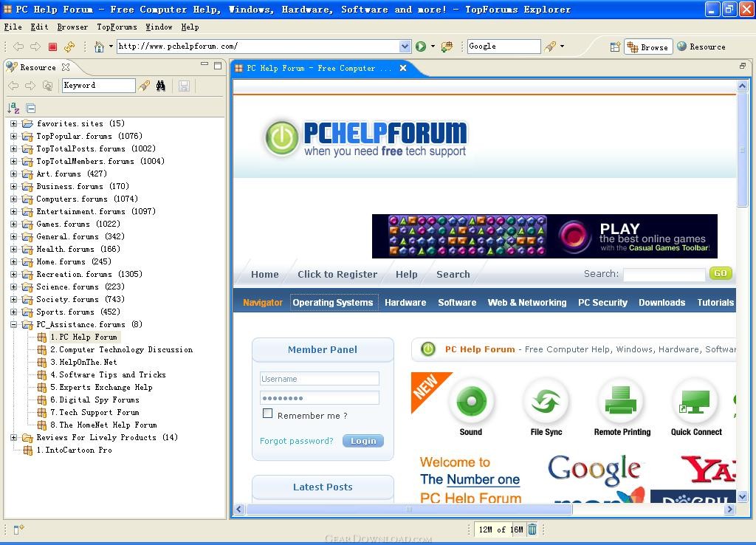Click the Keyword search field
This screenshot has width=756, height=545.
98,86
